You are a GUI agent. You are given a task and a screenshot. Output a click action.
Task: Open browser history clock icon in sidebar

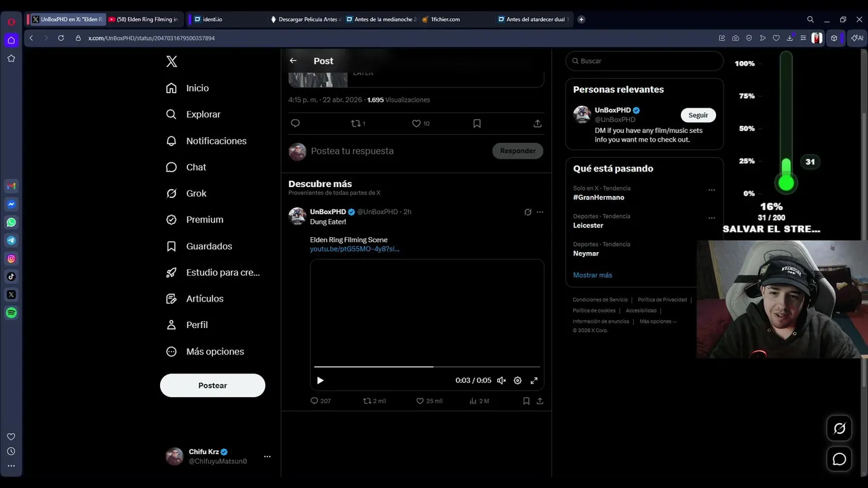tap(11, 451)
